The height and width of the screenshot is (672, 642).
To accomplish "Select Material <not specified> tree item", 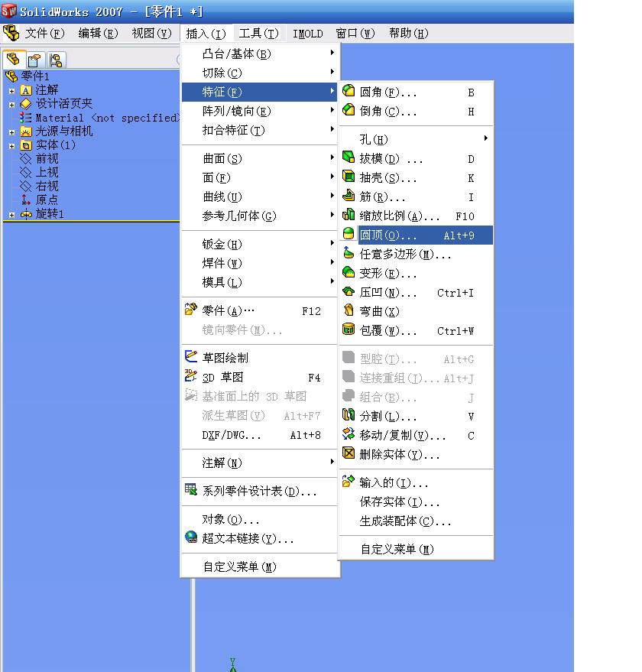I will point(107,118).
